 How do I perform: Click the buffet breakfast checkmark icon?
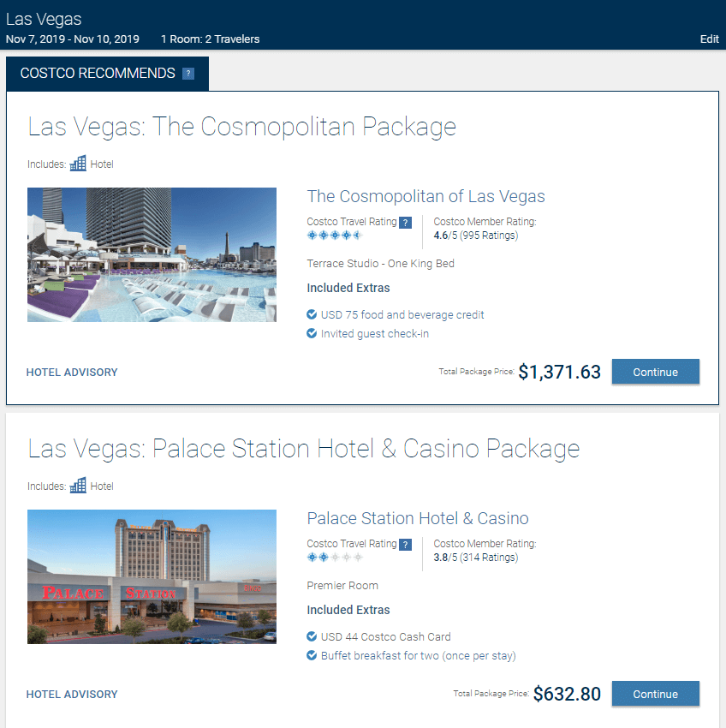coord(312,655)
